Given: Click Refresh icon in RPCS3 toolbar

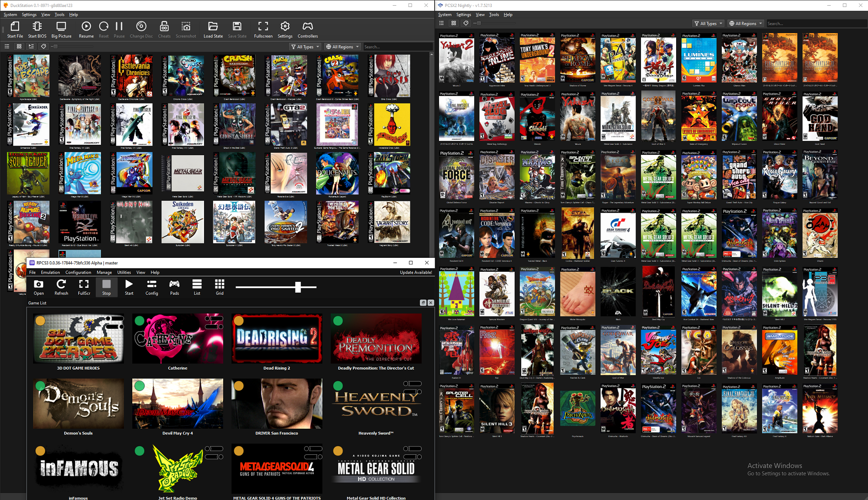Looking at the screenshot, I should coord(61,287).
